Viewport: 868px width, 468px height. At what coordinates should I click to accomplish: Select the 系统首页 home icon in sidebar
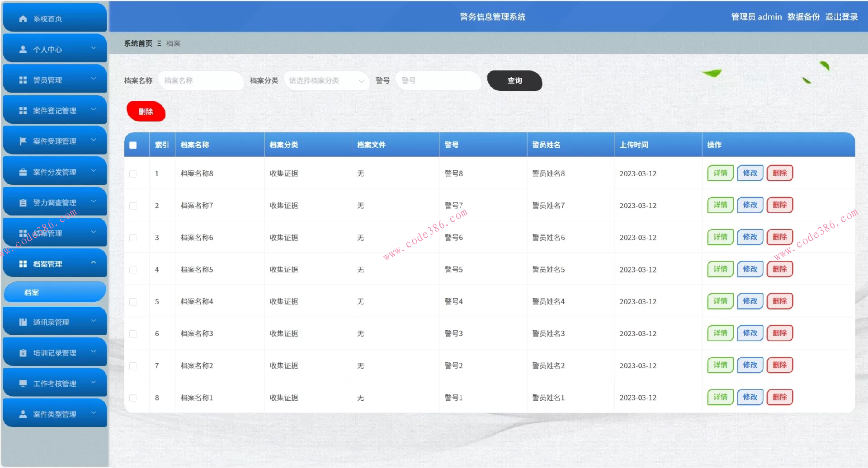22,19
